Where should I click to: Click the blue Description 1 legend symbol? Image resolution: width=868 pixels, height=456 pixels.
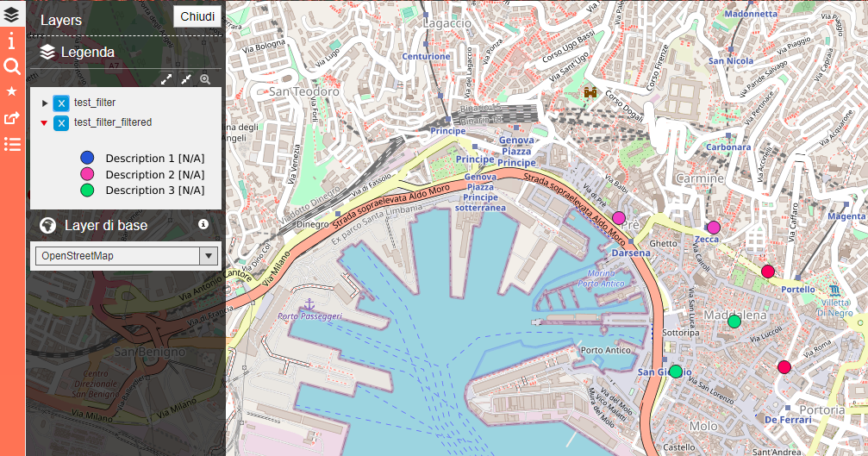(87, 158)
